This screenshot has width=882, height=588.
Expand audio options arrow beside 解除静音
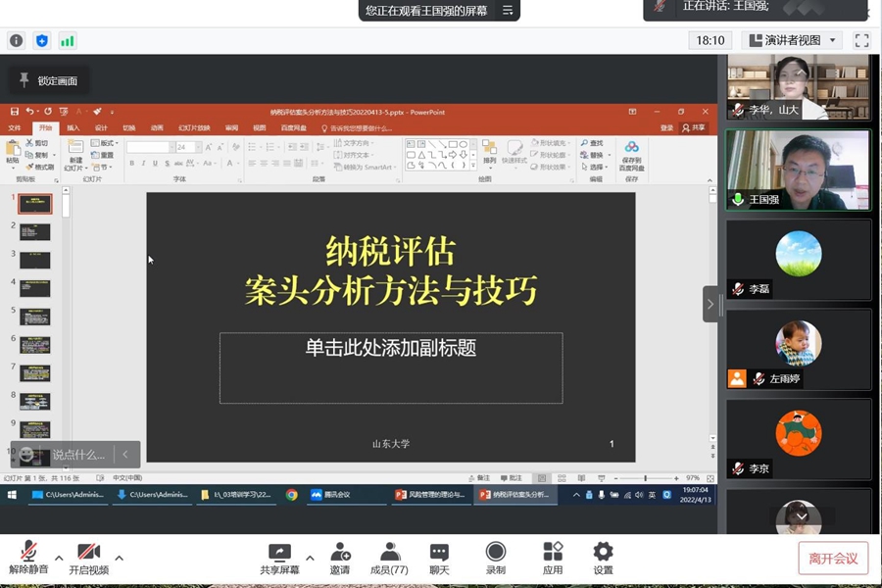coord(59,558)
